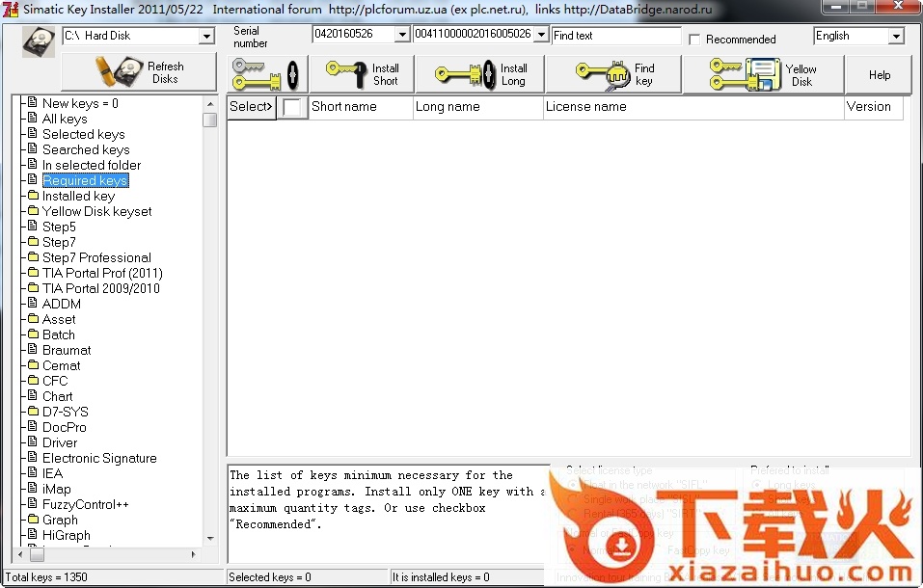The height and width of the screenshot is (588, 923).
Task: Click the It is installed keys = 0 status
Action: pyautogui.click(x=441, y=577)
